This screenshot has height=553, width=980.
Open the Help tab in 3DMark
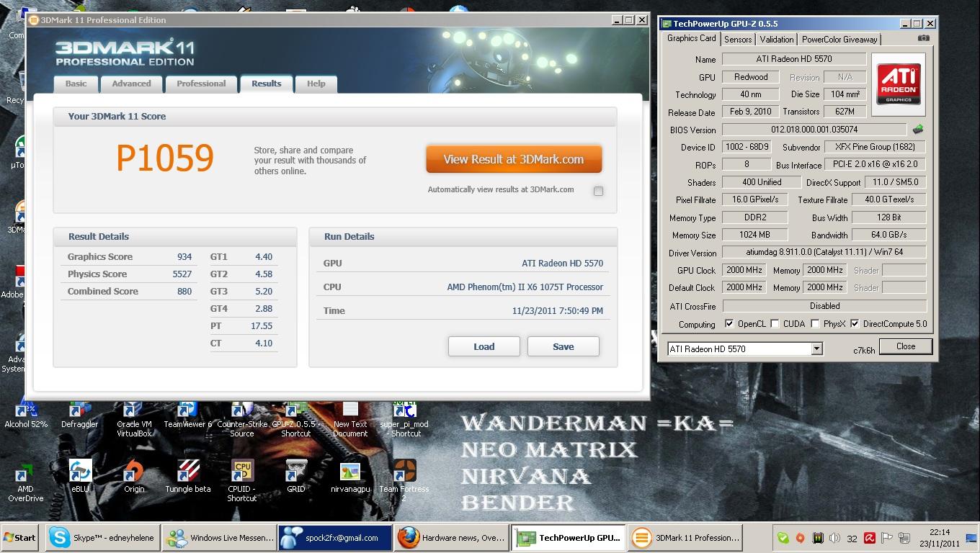[x=316, y=84]
